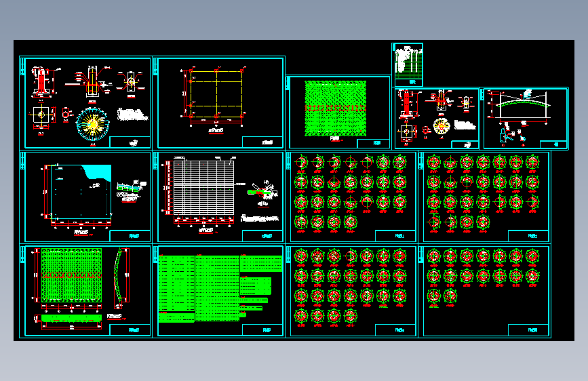Select the arch elevation drawing sheet
Image resolution: width=588 pixels, height=381 pixels.
coord(525,119)
